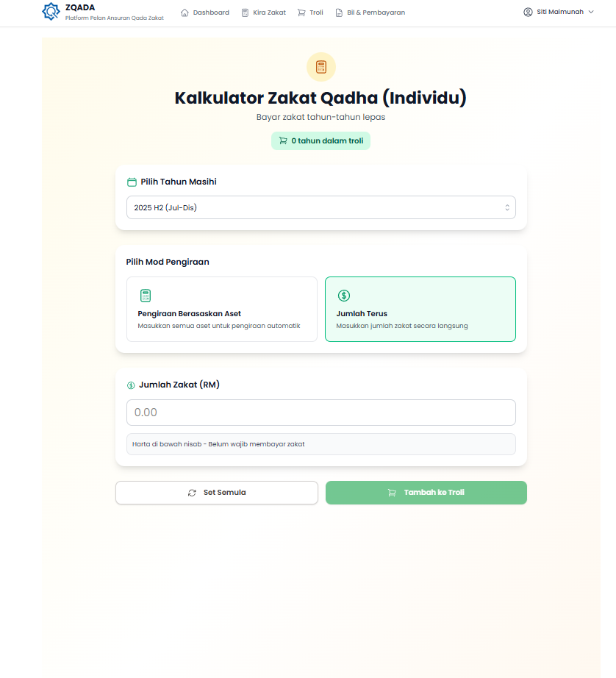Viewport: 616px width, 678px height.
Task: Click Tambah ke Troli button
Action: click(426, 493)
